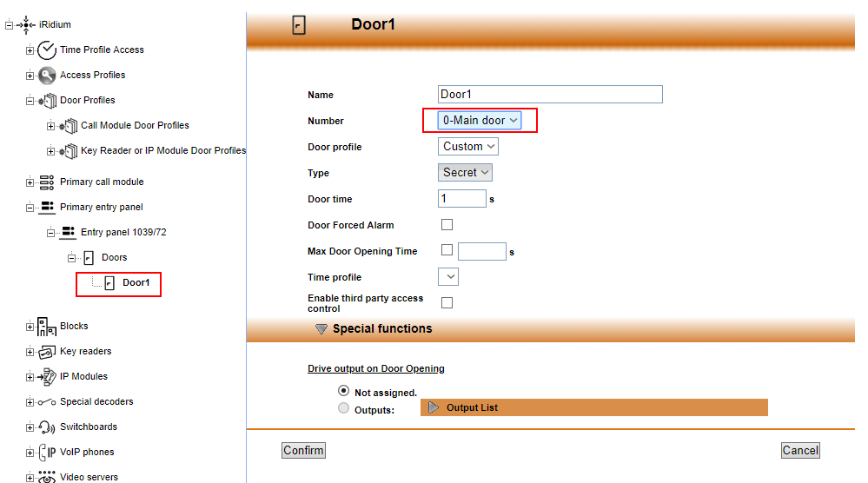Check Enable third party access control
Viewport: 868px width, 483px height.
coord(447,302)
